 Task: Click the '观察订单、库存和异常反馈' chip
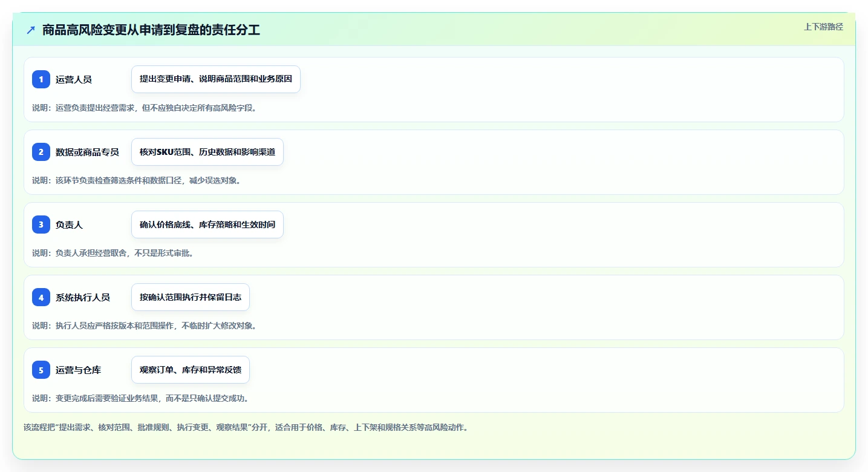click(191, 370)
